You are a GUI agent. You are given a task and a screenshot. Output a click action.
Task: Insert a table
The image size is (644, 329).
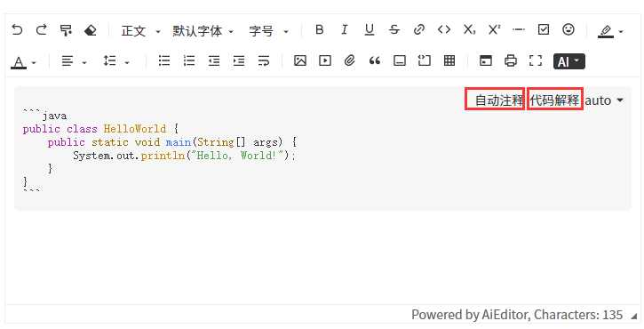click(x=449, y=60)
